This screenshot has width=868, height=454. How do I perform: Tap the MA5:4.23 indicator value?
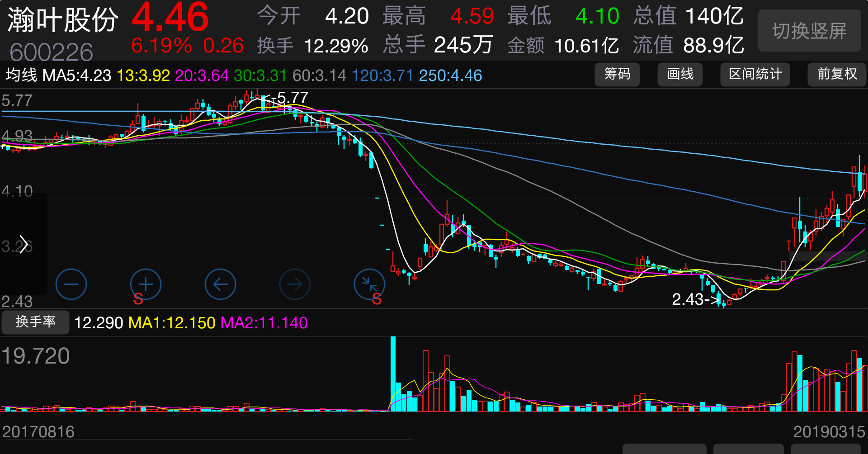[x=77, y=76]
